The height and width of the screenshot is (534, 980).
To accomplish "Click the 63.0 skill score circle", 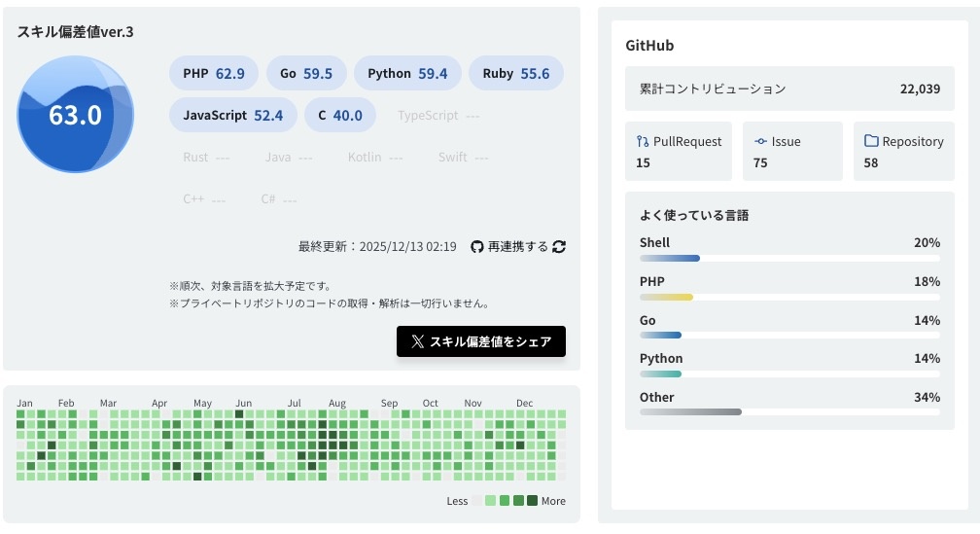I will click(76, 115).
